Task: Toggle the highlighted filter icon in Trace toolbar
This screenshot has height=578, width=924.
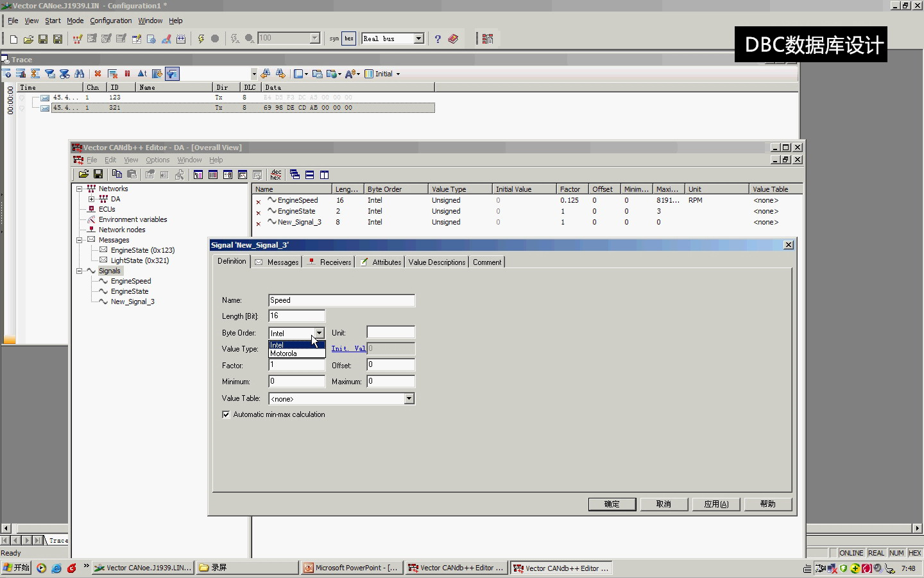Action: pos(172,74)
